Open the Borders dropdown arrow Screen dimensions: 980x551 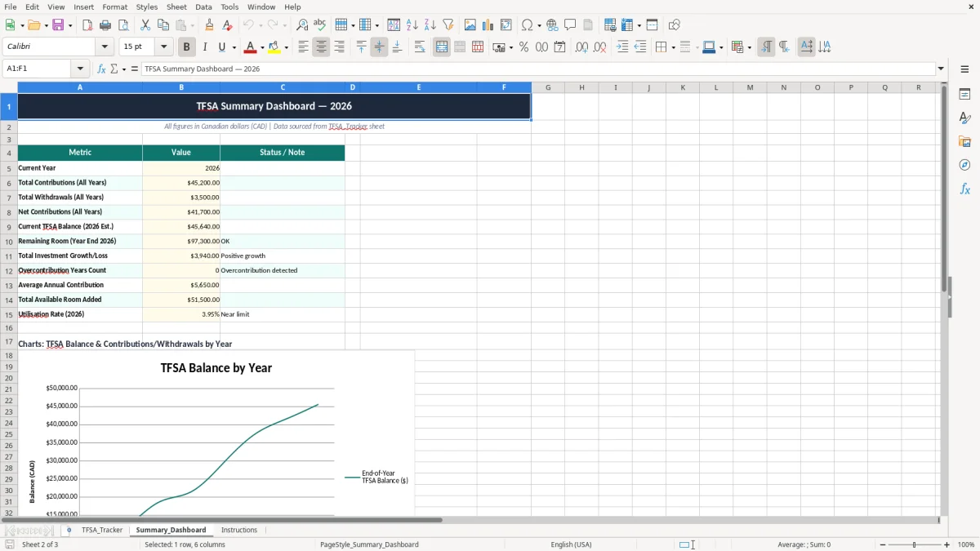(672, 47)
